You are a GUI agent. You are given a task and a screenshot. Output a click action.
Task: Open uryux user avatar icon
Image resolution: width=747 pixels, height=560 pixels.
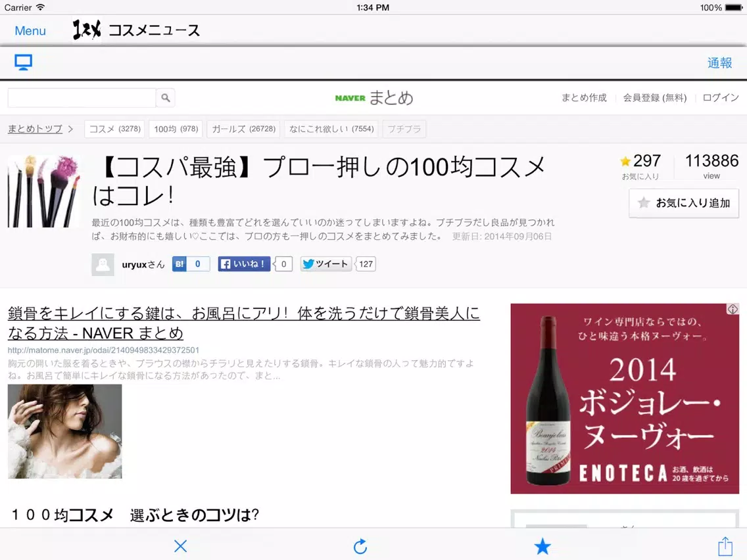(103, 264)
